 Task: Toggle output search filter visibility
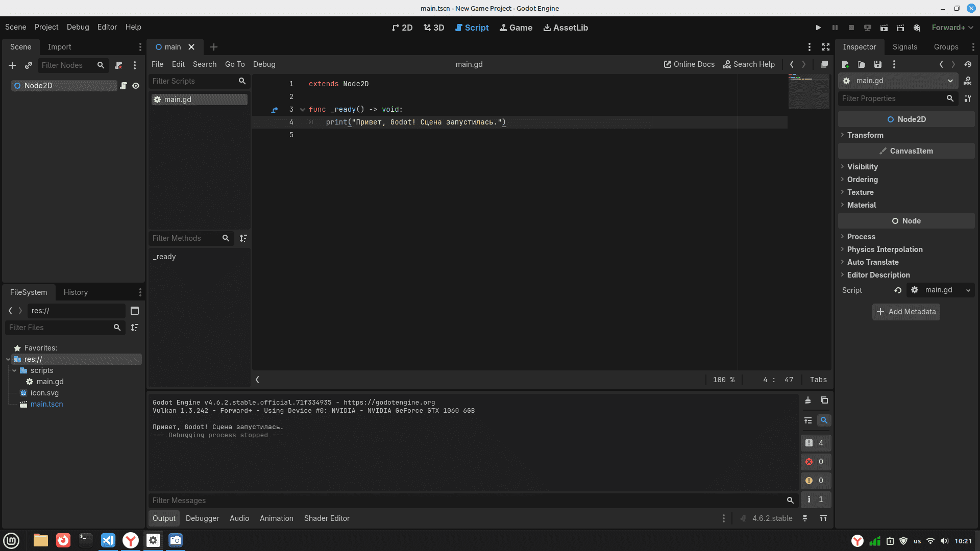(824, 420)
